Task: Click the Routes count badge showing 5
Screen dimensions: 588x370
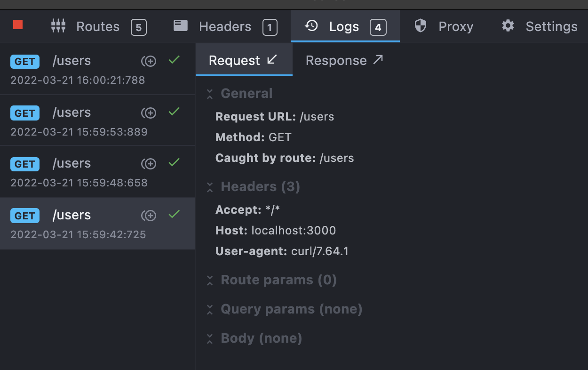Action: pyautogui.click(x=138, y=28)
